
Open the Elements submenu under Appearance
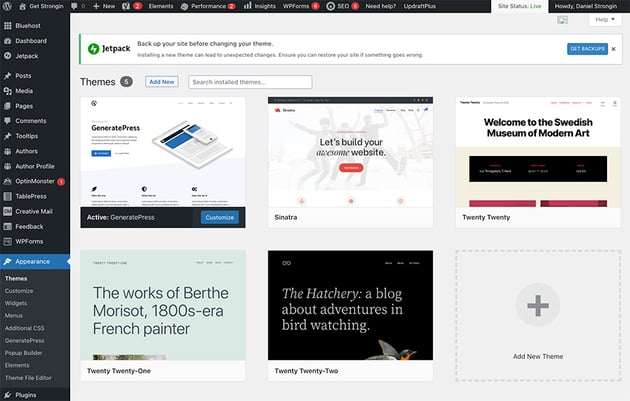[17, 365]
